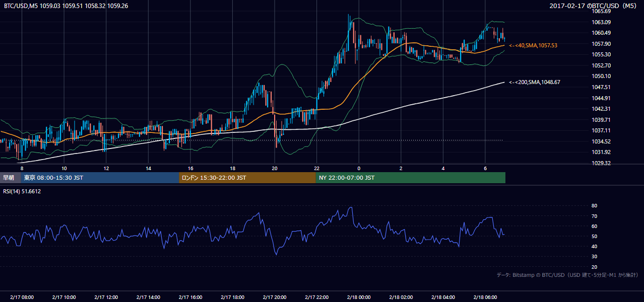Click the RSI axis level 20

point(594,267)
